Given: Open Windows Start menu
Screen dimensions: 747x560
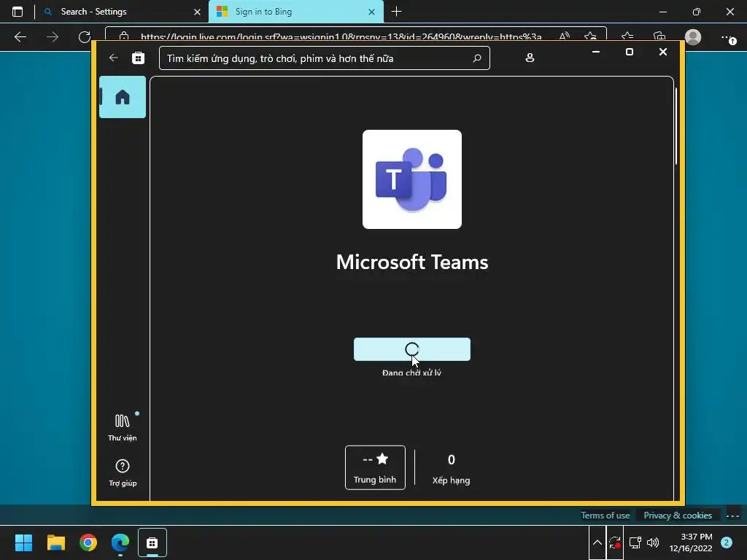Looking at the screenshot, I should coord(24,542).
